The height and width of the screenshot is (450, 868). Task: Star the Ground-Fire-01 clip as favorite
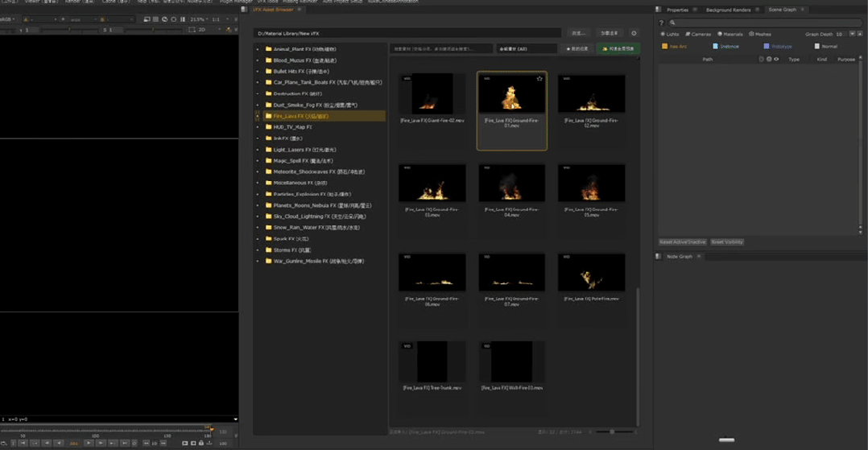point(539,79)
